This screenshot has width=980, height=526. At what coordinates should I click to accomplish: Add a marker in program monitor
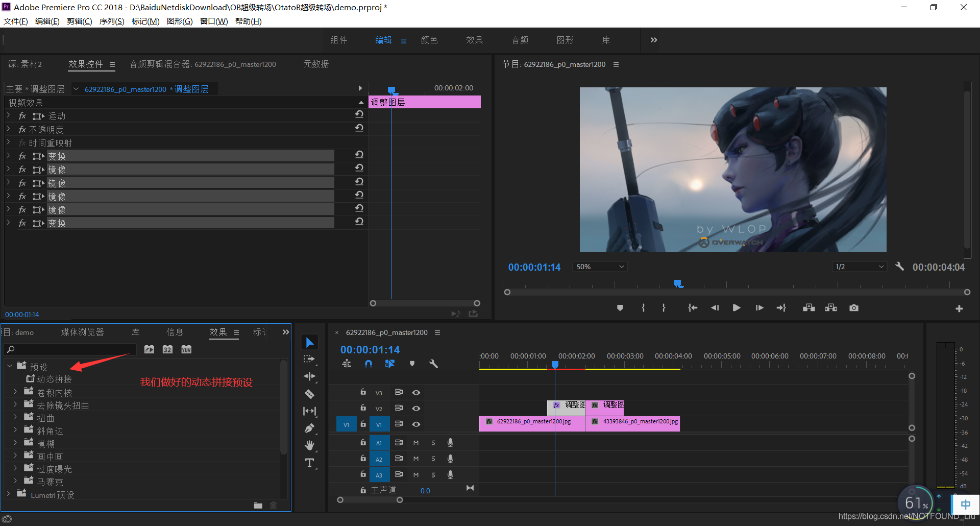pyautogui.click(x=620, y=308)
